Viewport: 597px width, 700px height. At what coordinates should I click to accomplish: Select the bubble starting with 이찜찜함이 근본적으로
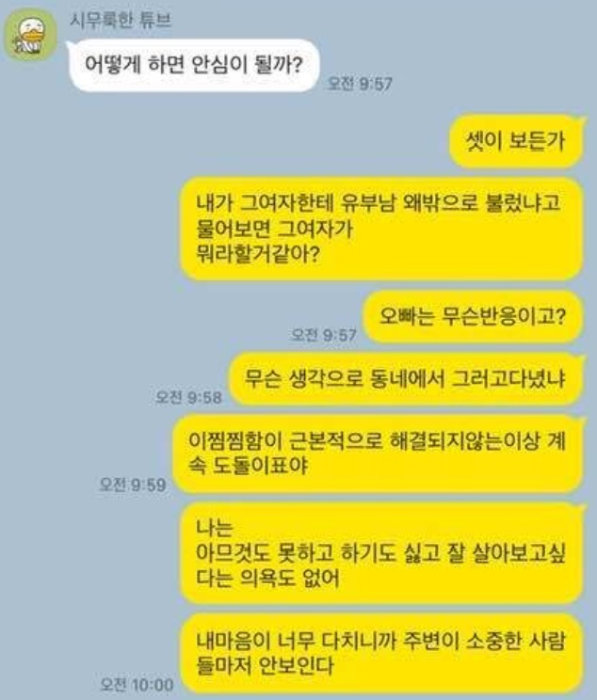pos(378,453)
